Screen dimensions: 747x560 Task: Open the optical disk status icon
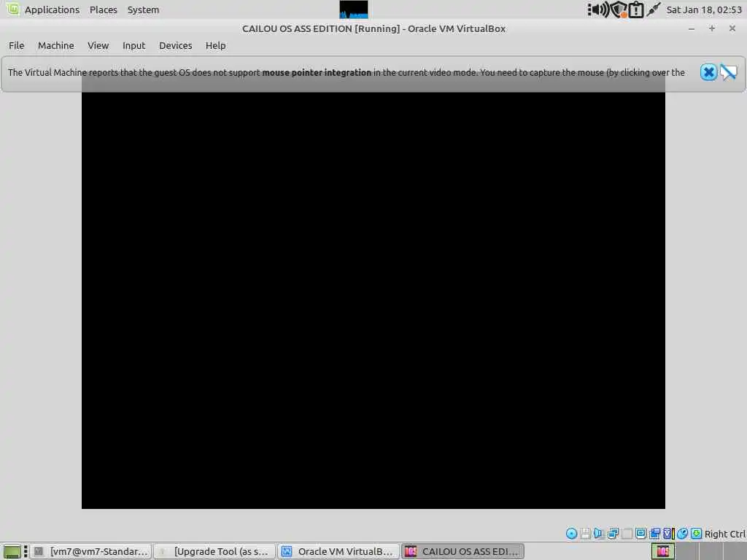point(571,534)
